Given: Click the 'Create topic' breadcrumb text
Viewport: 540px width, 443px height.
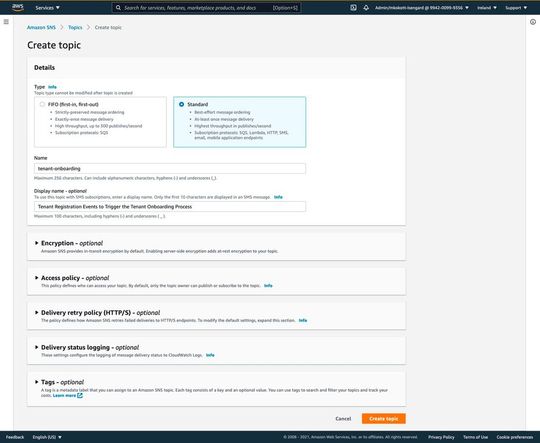Looking at the screenshot, I should tap(108, 27).
